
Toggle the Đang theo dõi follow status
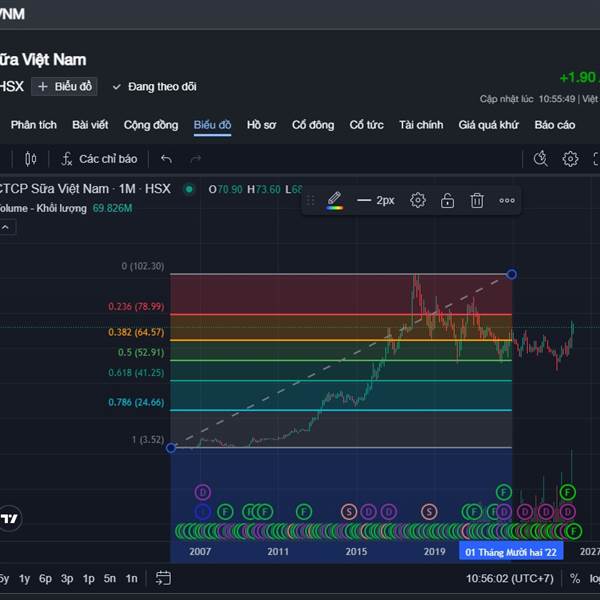pos(154,87)
